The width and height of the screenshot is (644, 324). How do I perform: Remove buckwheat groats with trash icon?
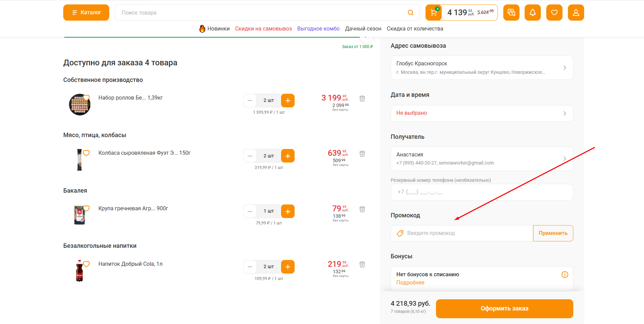coord(362,209)
